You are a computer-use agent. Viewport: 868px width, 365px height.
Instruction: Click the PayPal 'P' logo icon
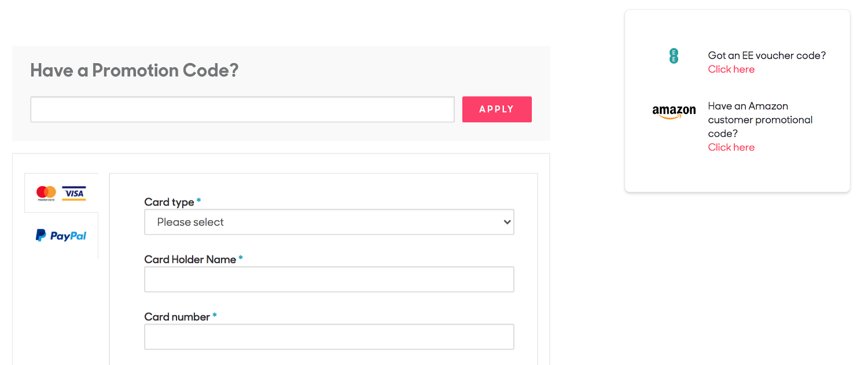41,235
